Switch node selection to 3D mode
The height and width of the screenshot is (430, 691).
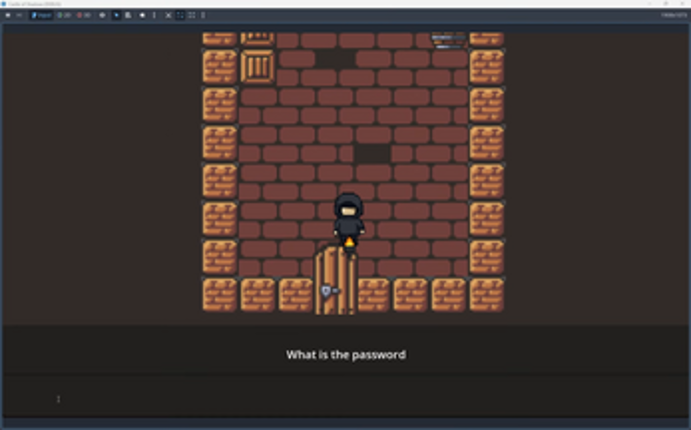tap(83, 15)
